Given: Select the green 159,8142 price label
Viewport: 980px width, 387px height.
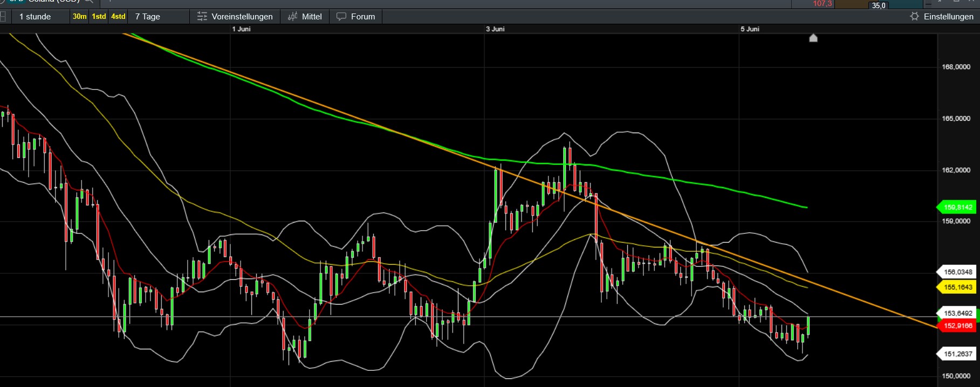Looking at the screenshot, I should click(x=957, y=207).
